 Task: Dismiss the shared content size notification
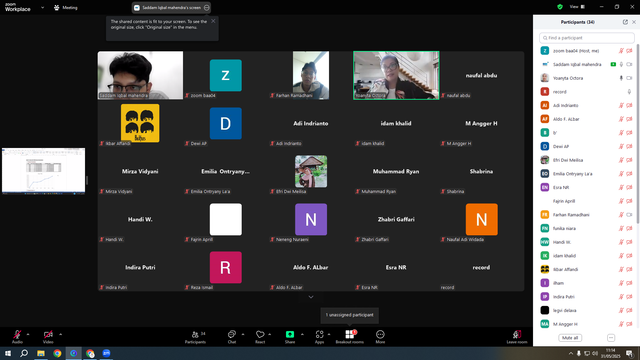213,21
